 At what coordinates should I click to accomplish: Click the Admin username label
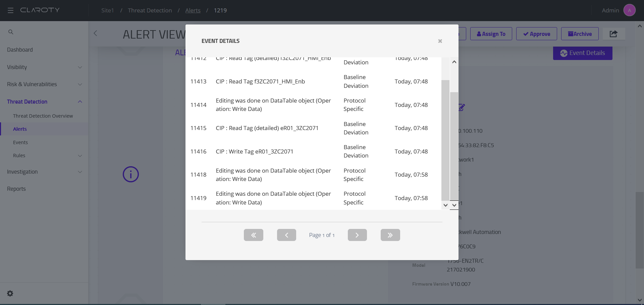(610, 10)
